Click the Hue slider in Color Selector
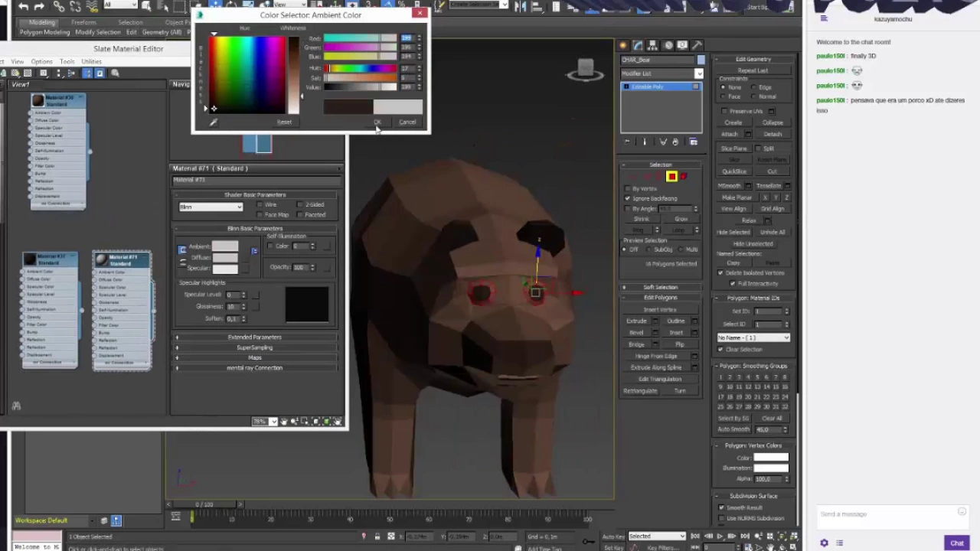The height and width of the screenshot is (551, 980). [x=360, y=69]
